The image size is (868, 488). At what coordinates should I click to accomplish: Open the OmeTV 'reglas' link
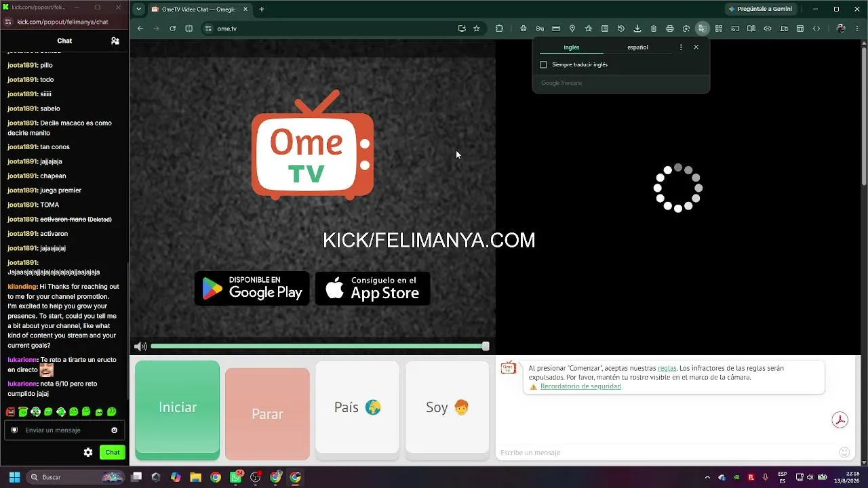[667, 368]
